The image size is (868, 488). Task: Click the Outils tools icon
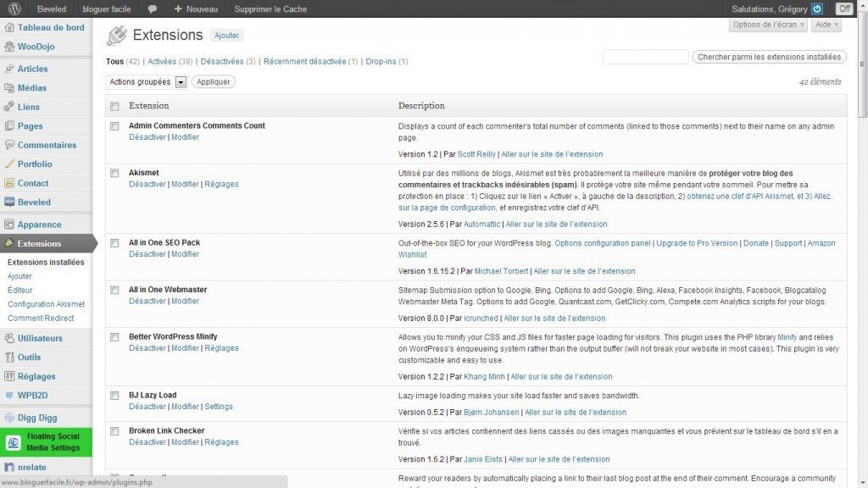(x=9, y=358)
